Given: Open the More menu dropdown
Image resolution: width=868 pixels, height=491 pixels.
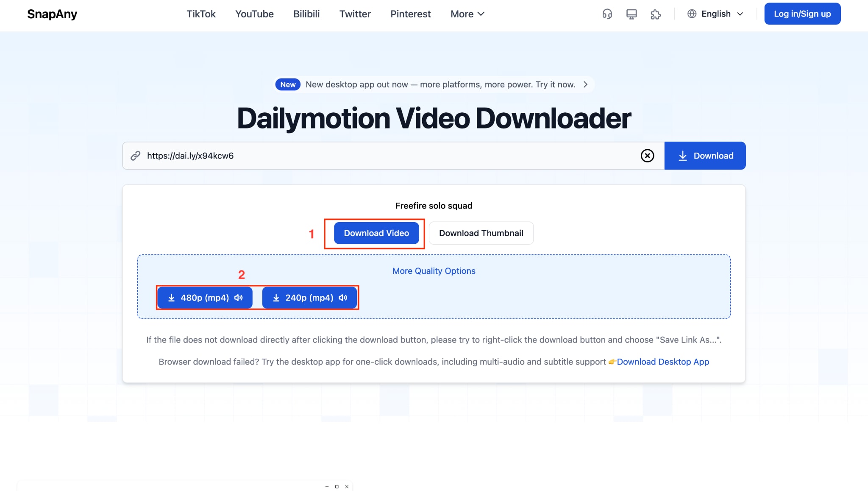Looking at the screenshot, I should 466,14.
